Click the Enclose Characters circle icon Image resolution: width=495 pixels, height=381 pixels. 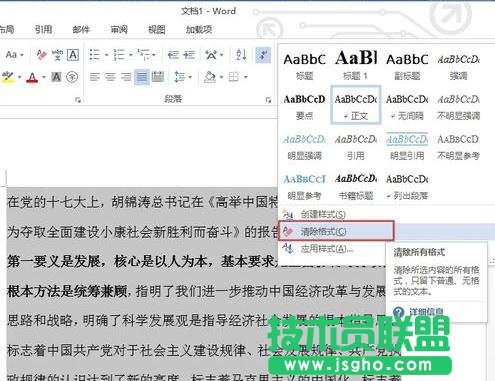72,77
